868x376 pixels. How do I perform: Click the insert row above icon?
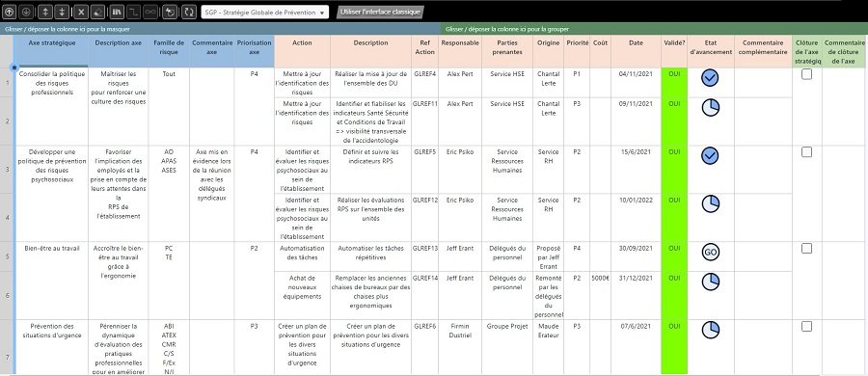click(x=45, y=12)
